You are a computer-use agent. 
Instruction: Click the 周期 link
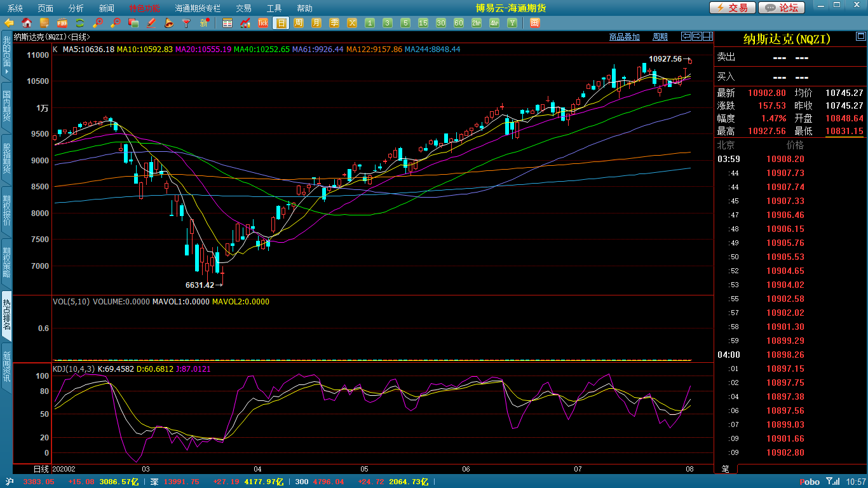660,37
